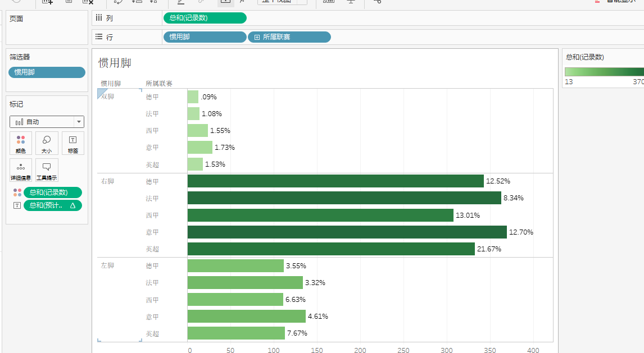Expand the 所属联赛 pill plus icon

point(257,37)
